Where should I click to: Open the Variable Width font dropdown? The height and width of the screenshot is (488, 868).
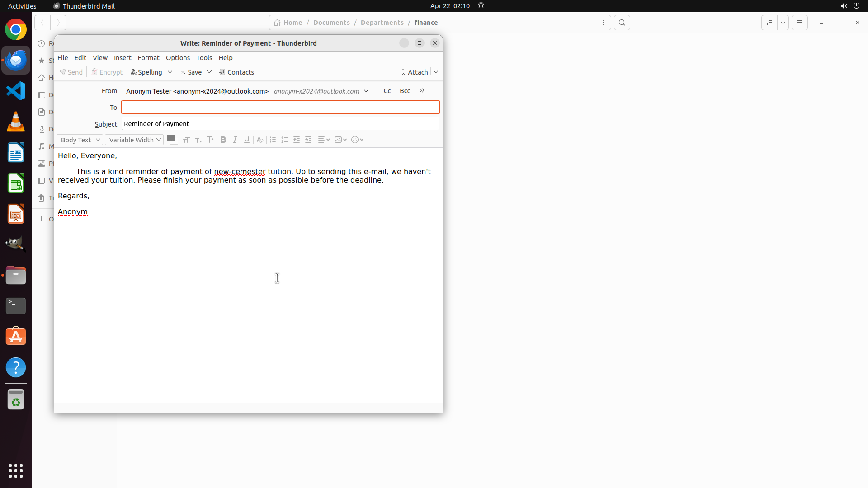134,140
